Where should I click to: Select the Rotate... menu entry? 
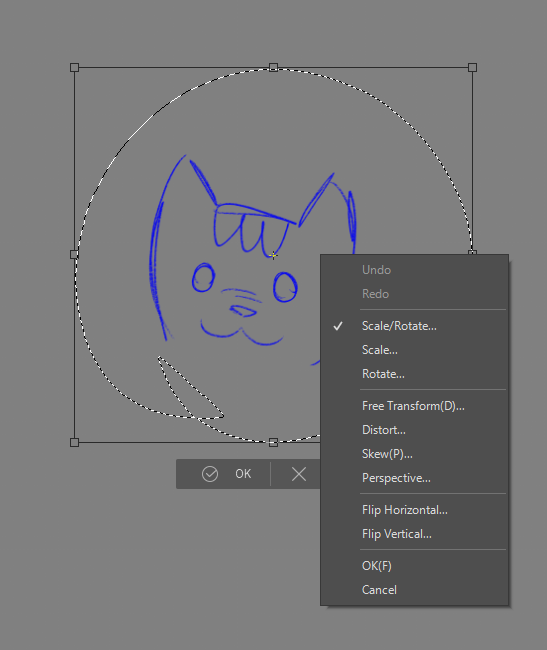[414, 374]
